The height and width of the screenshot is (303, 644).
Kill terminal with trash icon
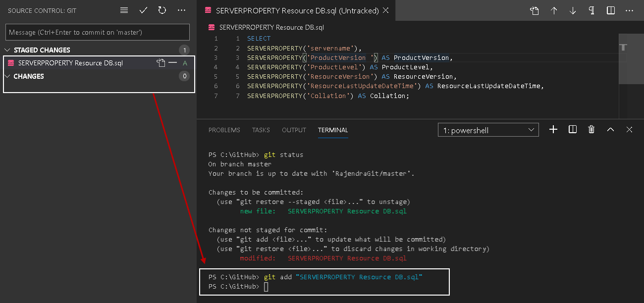tap(591, 130)
